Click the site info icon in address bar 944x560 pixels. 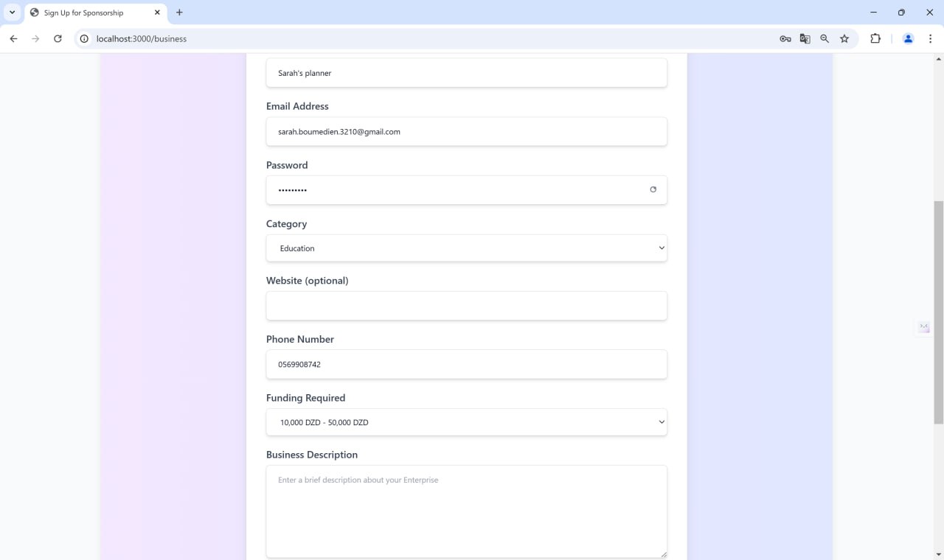[x=83, y=38]
